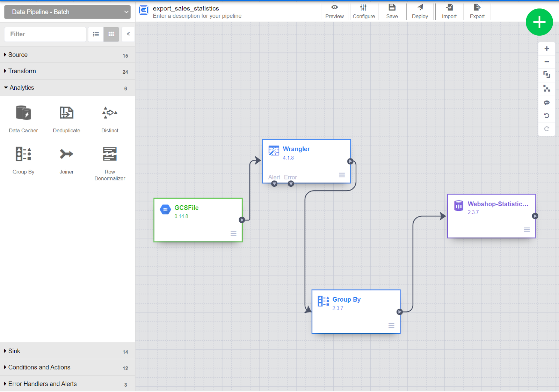Image resolution: width=559 pixels, height=392 pixels.
Task: Switch plugin palette to grid view
Action: (111, 34)
